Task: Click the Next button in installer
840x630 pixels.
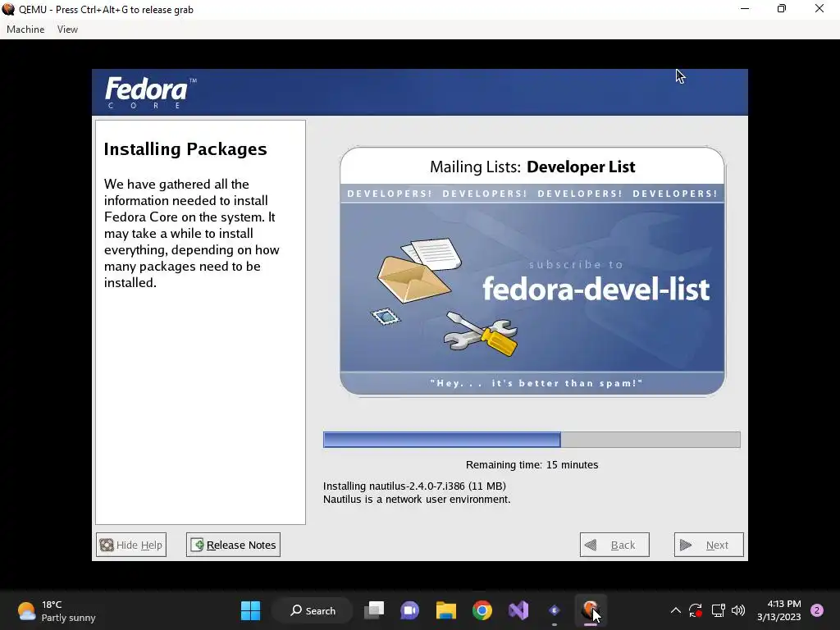Action: click(709, 545)
